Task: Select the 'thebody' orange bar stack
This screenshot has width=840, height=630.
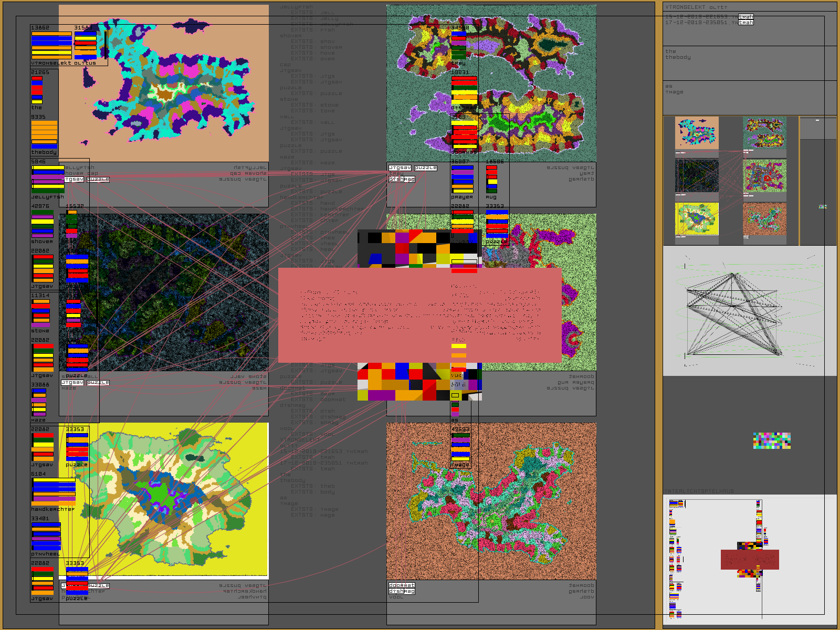Action: pos(44,134)
